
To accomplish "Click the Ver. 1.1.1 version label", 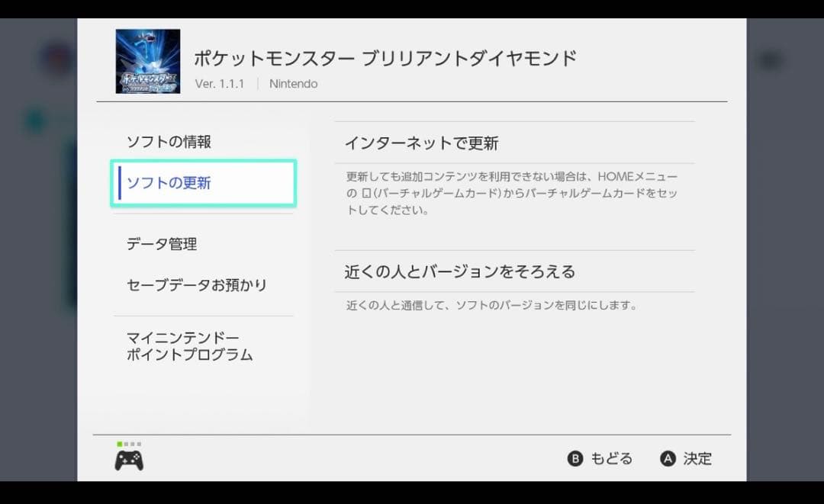I will [218, 84].
